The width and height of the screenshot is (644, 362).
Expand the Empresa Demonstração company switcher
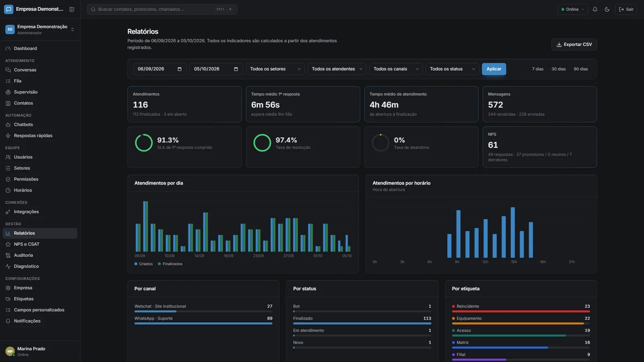[x=40, y=29]
